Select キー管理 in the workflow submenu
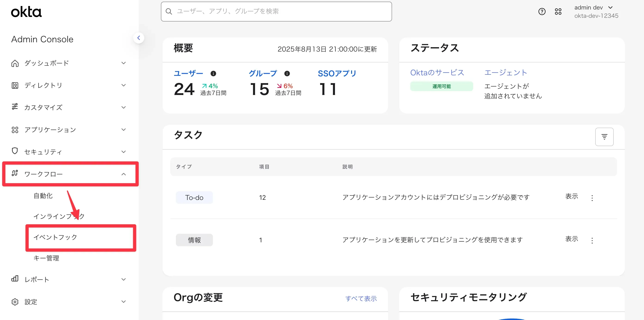Image resolution: width=644 pixels, height=320 pixels. coord(46,258)
